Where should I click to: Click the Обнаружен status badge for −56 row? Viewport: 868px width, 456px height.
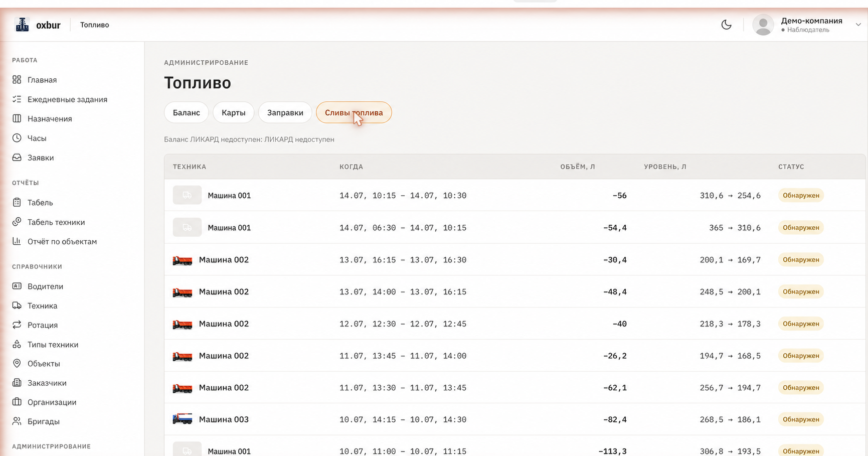801,195
